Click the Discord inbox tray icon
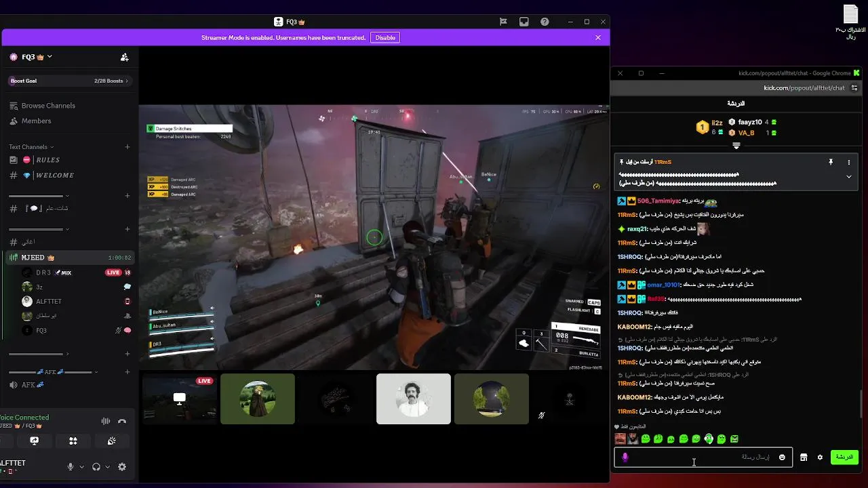Image resolution: width=868 pixels, height=488 pixels. pos(524,22)
